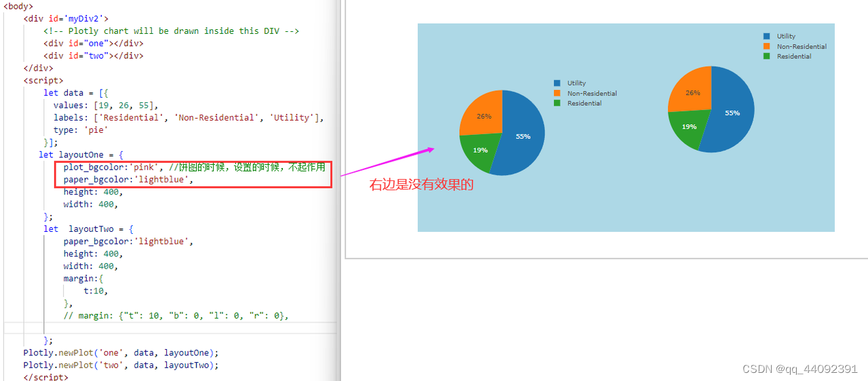Click the Plotly.newPlot('one', data, layoutOne) line

click(121, 353)
